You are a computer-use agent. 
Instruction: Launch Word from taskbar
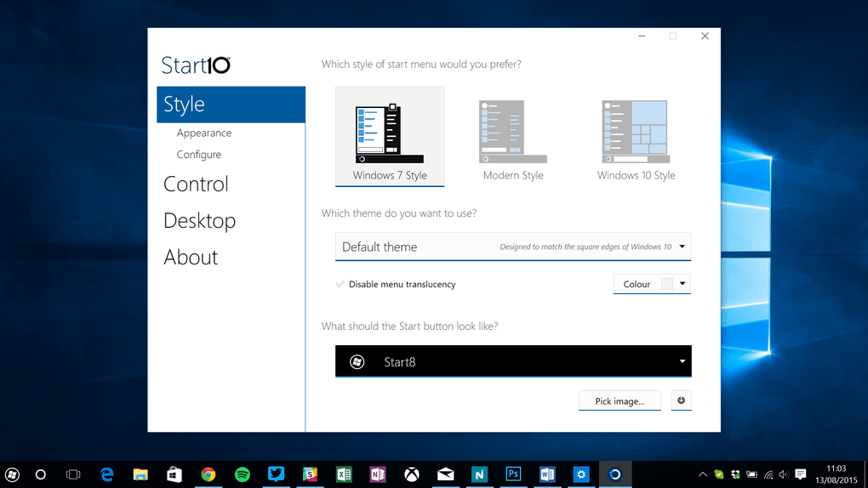547,474
